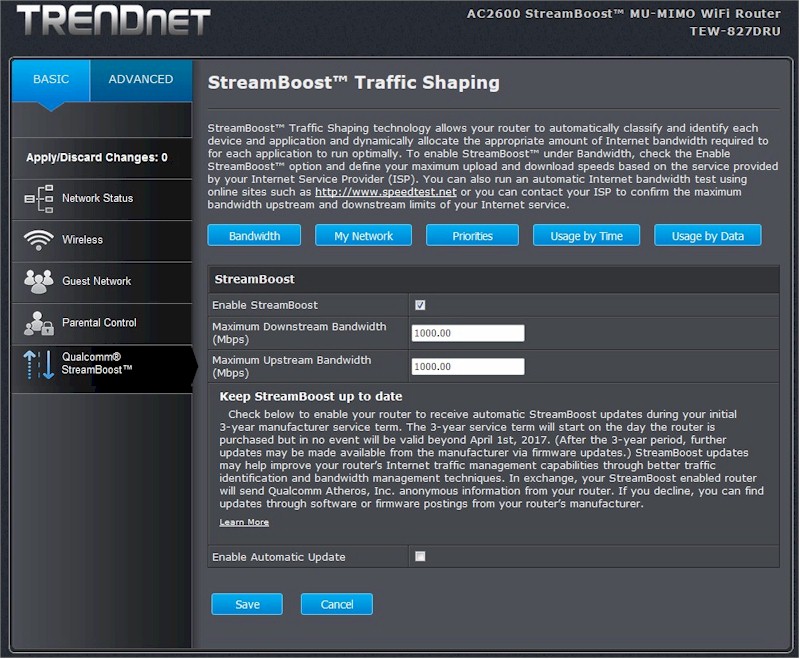This screenshot has height=659, width=800.
Task: Click the AC2600 StreamBoost MU-MIMO WiFi Router text
Action: click(623, 14)
